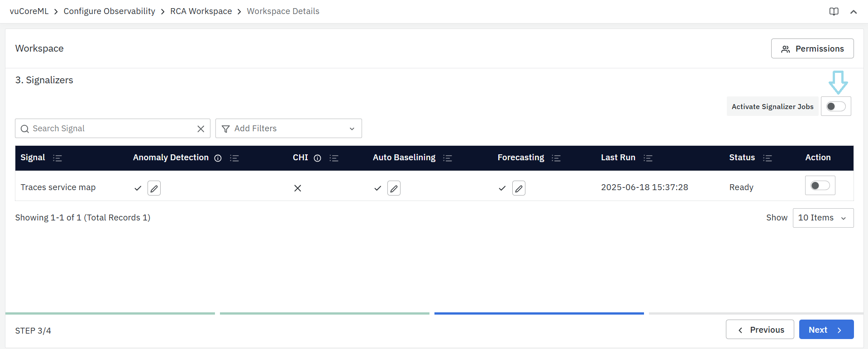Expand the 10 Items page size dropdown

coord(823,218)
